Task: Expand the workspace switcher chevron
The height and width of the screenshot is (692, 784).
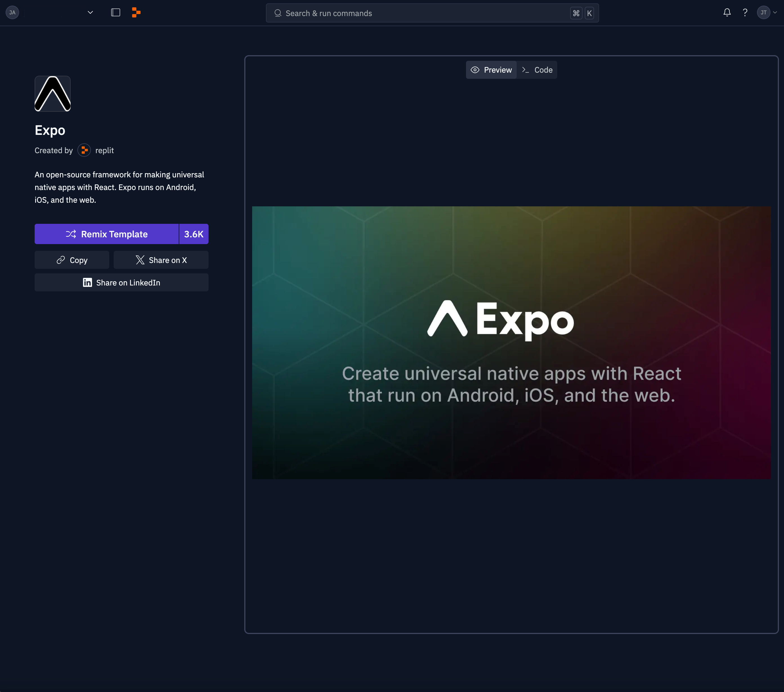Action: tap(90, 13)
